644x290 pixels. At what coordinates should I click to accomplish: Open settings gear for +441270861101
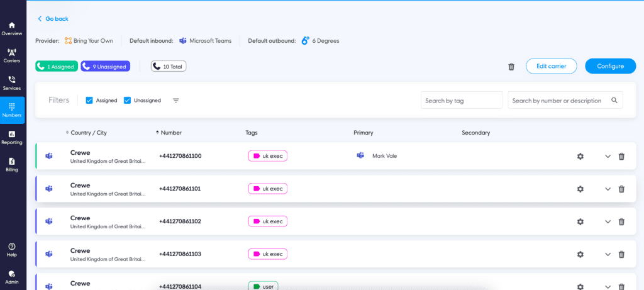pyautogui.click(x=580, y=189)
